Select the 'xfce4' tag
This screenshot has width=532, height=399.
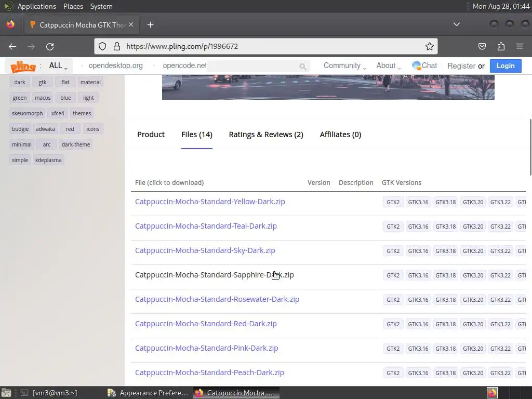(58, 113)
